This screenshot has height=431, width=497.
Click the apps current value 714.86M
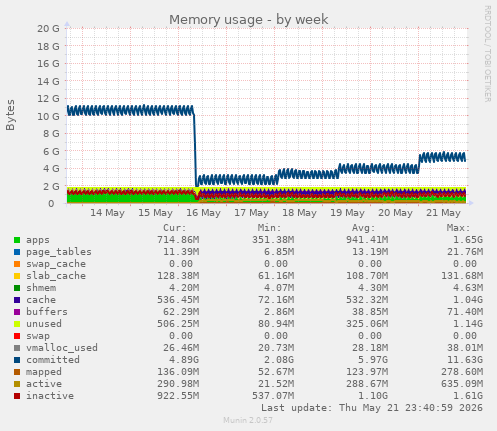(178, 240)
